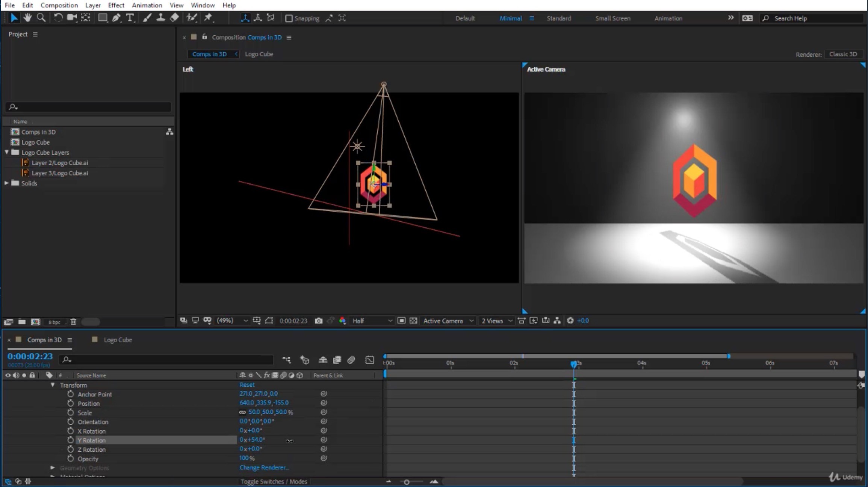
Task: Switch to Logo Cube timeline tab
Action: [118, 340]
